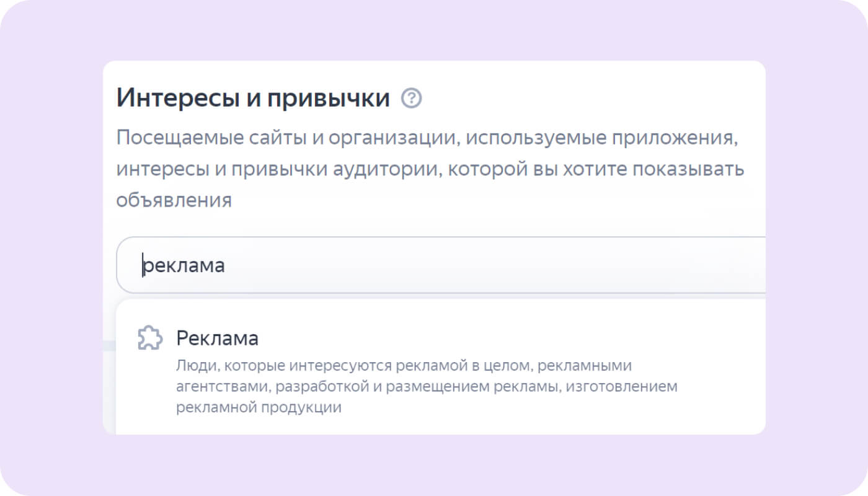
Task: Click the puzzle piece icon beside Реклама
Action: [x=150, y=339]
